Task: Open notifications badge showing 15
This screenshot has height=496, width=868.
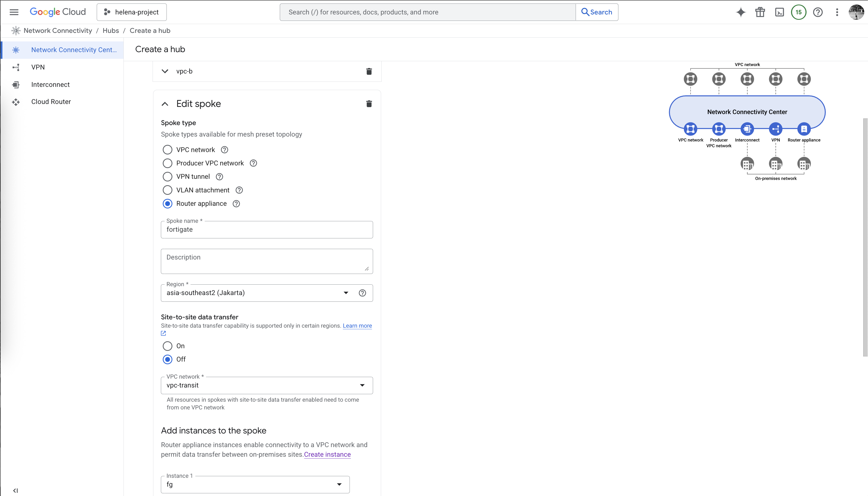Action: [x=799, y=12]
